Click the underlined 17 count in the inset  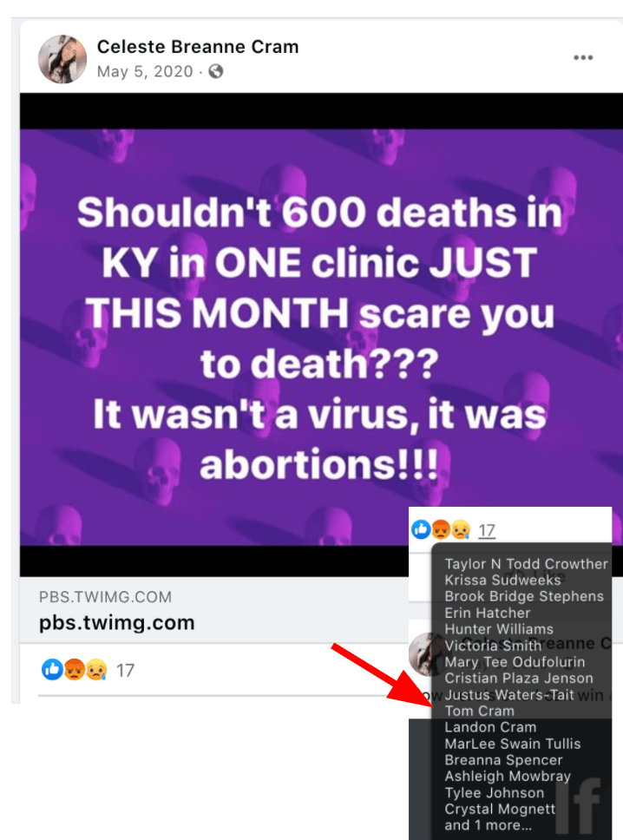point(487,530)
